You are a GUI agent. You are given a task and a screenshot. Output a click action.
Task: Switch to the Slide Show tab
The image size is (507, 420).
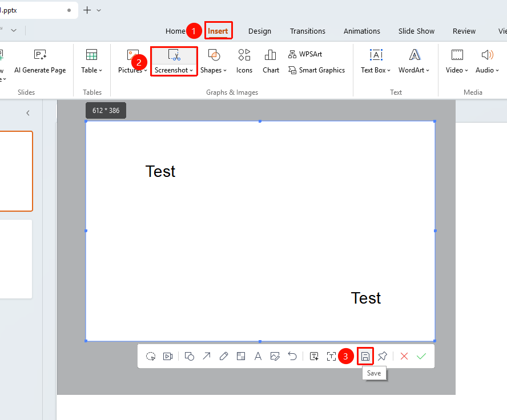click(x=416, y=31)
